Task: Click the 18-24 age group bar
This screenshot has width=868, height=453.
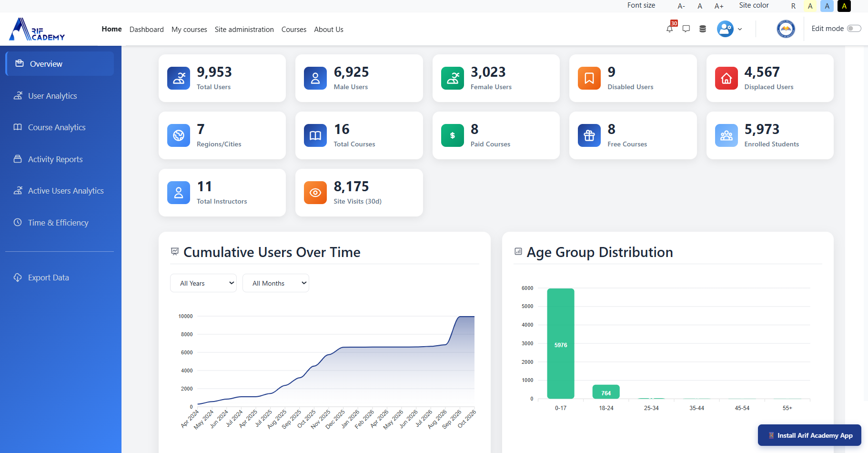Action: (606, 391)
